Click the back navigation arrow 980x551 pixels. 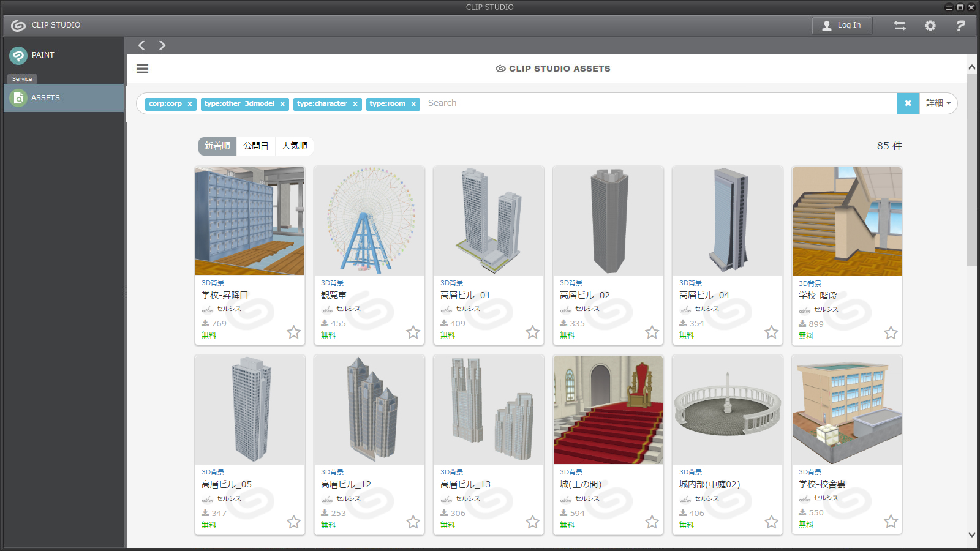(x=141, y=45)
